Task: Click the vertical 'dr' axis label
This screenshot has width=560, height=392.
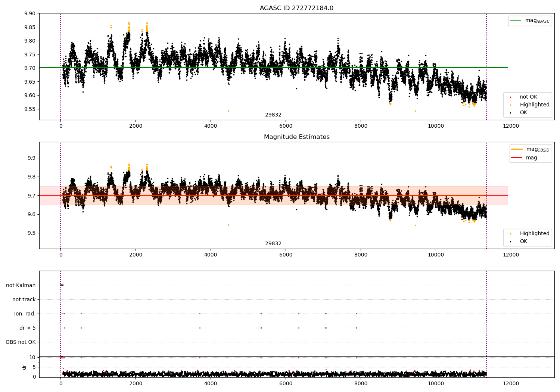Action: (24, 367)
